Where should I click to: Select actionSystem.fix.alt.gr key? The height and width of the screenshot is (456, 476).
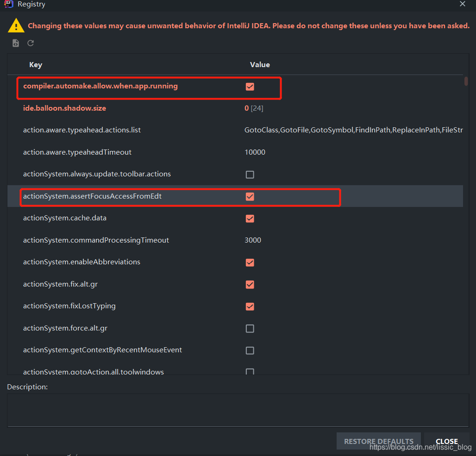click(60, 284)
